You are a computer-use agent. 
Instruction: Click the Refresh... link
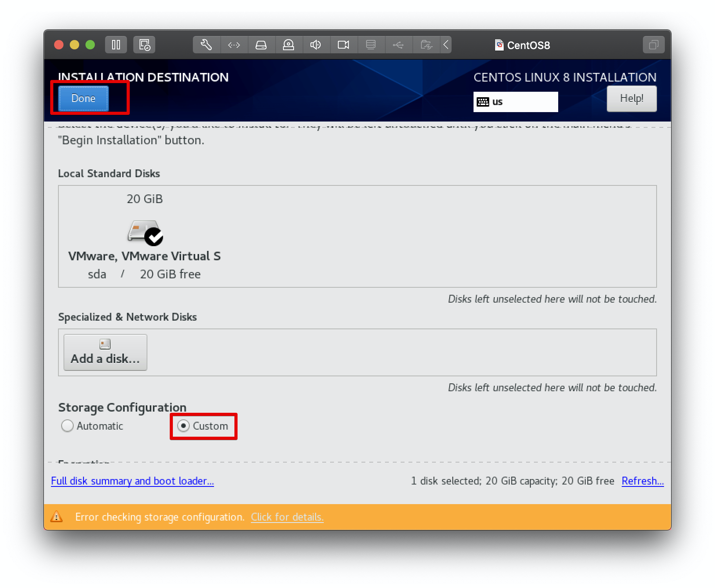(642, 481)
